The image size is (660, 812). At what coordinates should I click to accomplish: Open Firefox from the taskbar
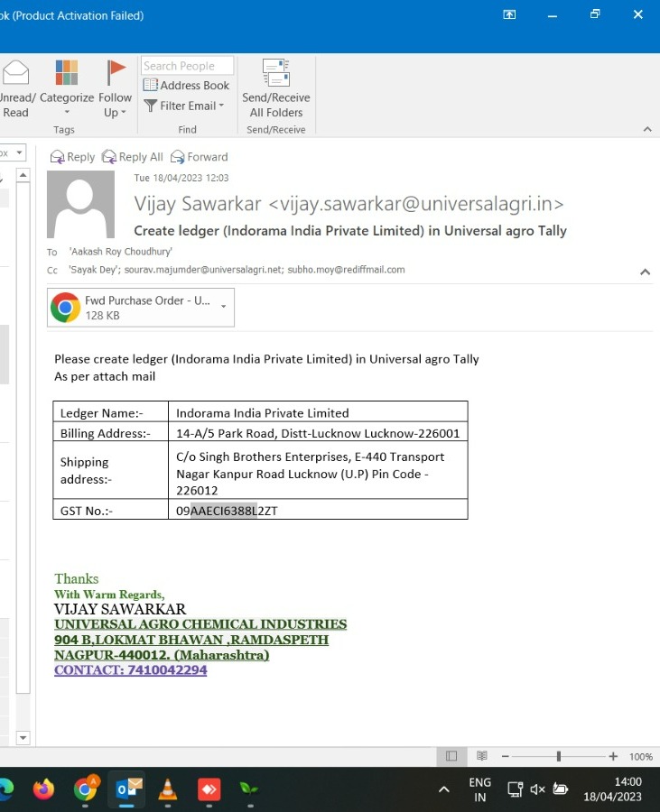pyautogui.click(x=43, y=789)
